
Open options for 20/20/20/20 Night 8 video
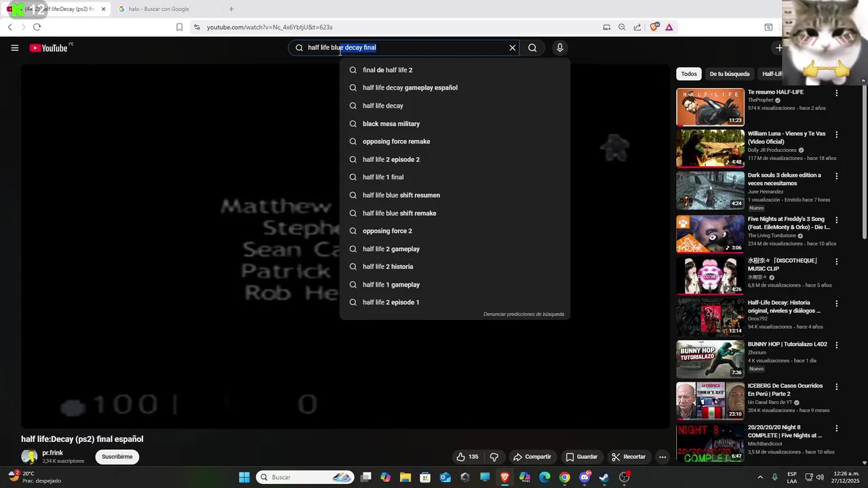point(836,428)
